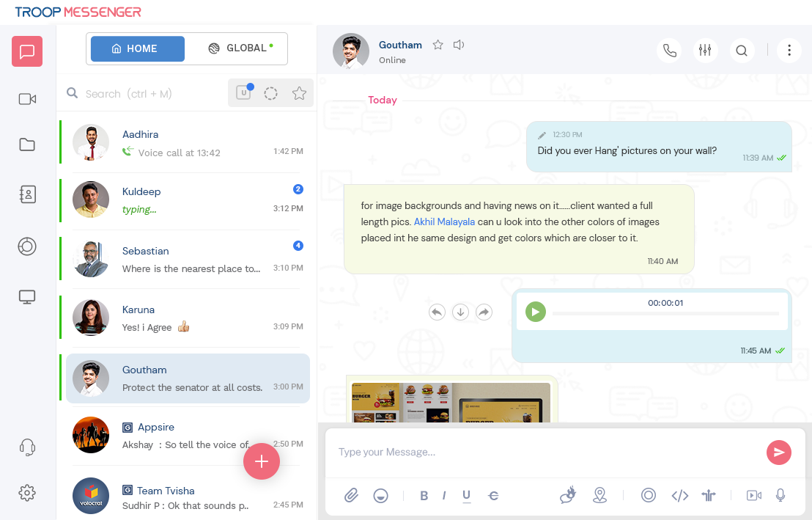Call Goutham using the phone button
The width and height of the screenshot is (812, 520).
(x=669, y=50)
